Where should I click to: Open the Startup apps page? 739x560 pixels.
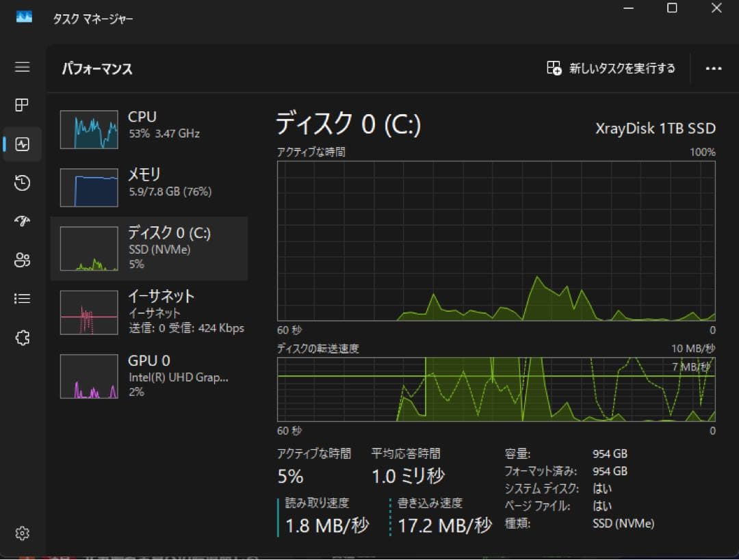click(x=22, y=221)
